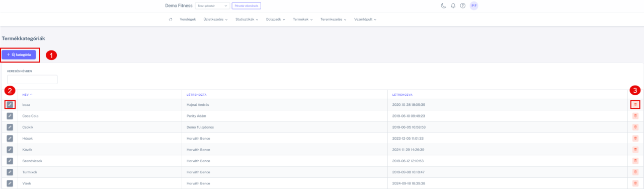Delete the Szendvicsek category
Image resolution: width=644 pixels, height=189 pixels.
[x=635, y=161]
